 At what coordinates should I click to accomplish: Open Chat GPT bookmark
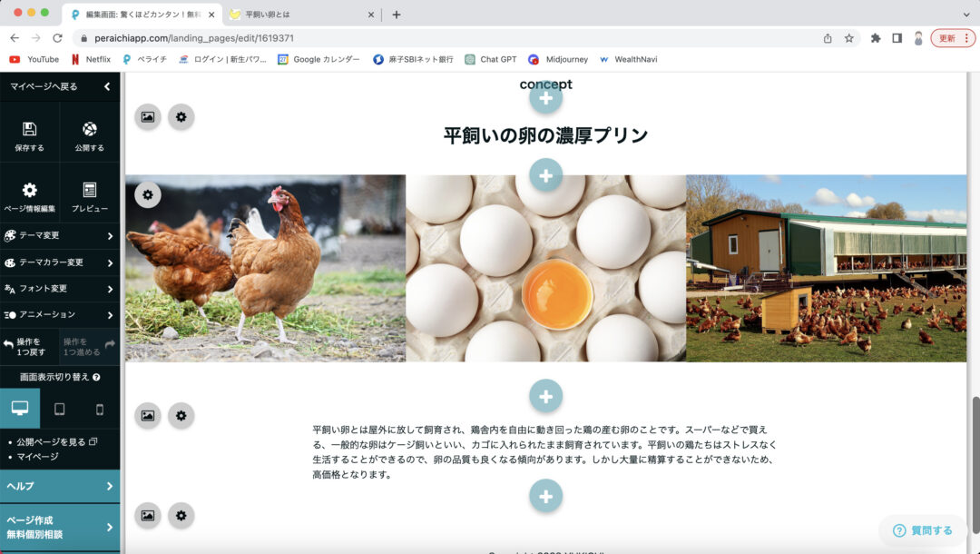[x=491, y=59]
